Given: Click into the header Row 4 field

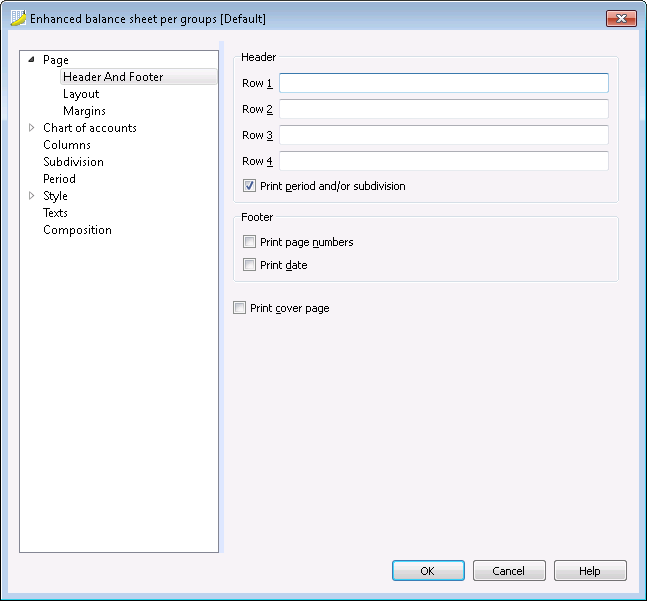Looking at the screenshot, I should click(x=444, y=161).
